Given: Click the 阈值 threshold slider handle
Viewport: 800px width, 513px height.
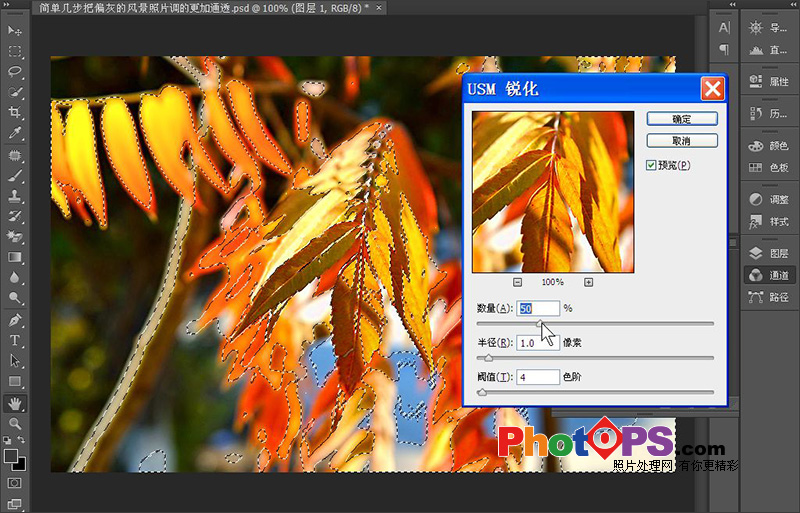Looking at the screenshot, I should [482, 392].
